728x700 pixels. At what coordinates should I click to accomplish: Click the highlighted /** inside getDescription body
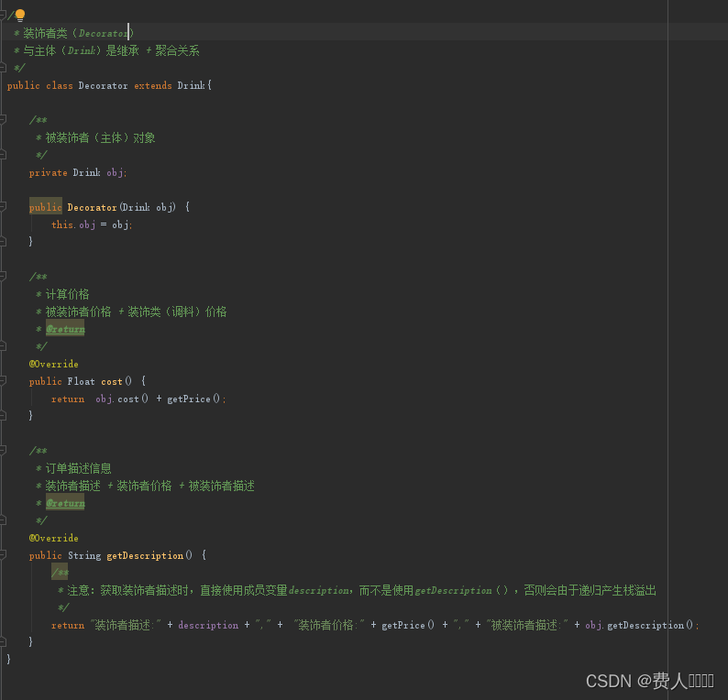click(x=60, y=573)
